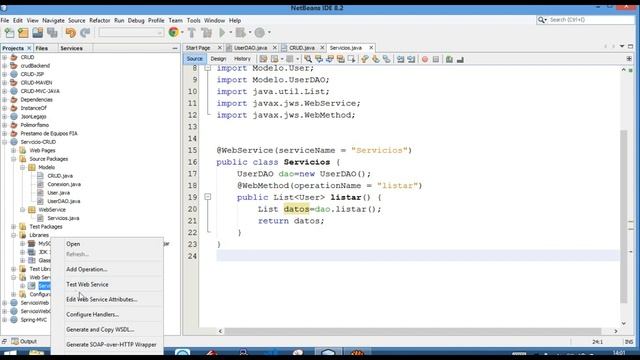Choose Add Operation... from context menu
Viewport: 640px width, 360px height.
[87, 269]
